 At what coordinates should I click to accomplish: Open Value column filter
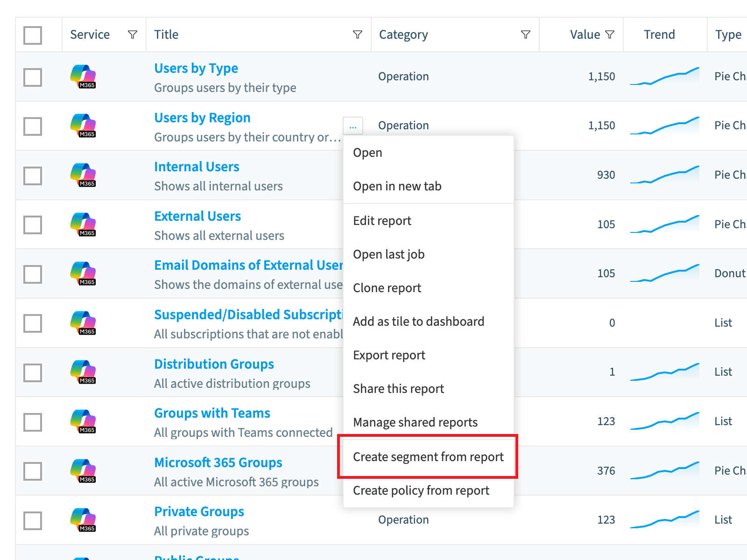coord(610,35)
